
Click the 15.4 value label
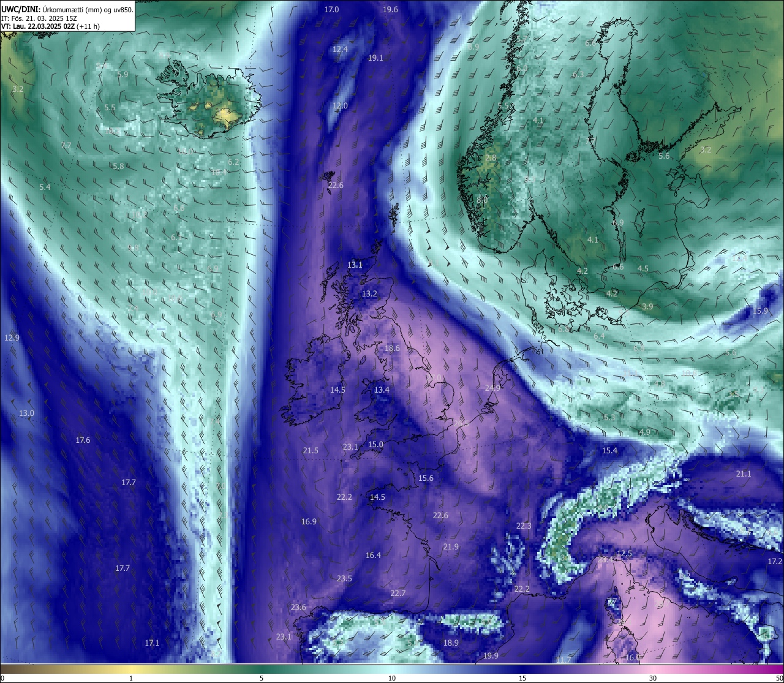[x=609, y=451]
